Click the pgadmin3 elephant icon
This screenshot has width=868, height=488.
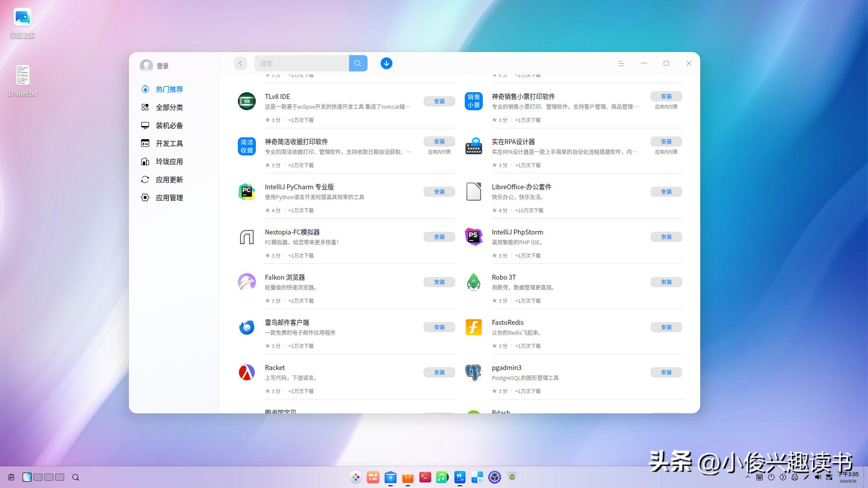(474, 372)
